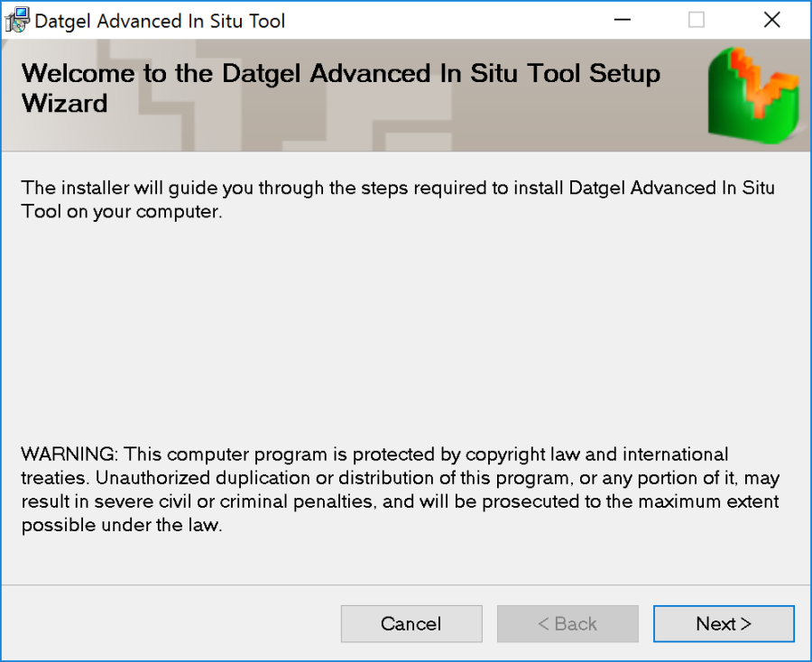
Task: Close the setup wizard window
Action: 771,19
